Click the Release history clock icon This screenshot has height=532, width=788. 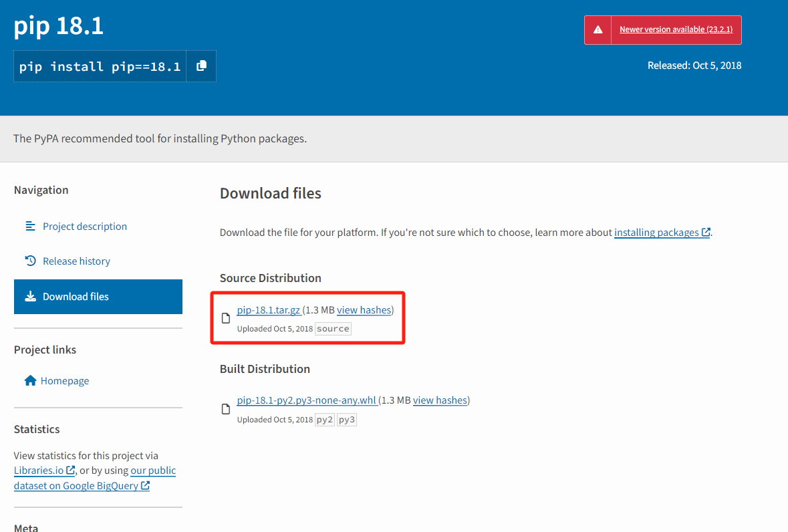(x=30, y=261)
